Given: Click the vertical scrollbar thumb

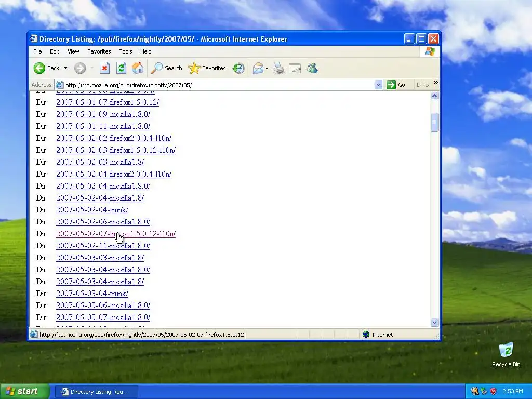Looking at the screenshot, I should click(x=435, y=122).
